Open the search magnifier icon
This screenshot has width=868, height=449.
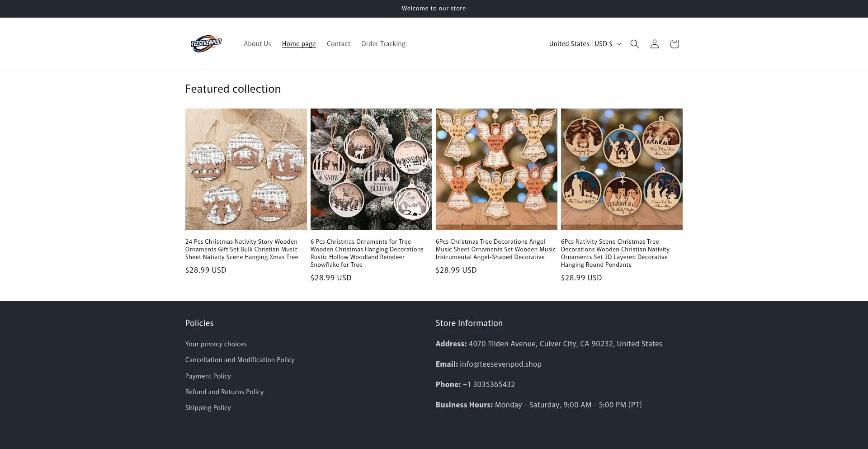tap(634, 44)
